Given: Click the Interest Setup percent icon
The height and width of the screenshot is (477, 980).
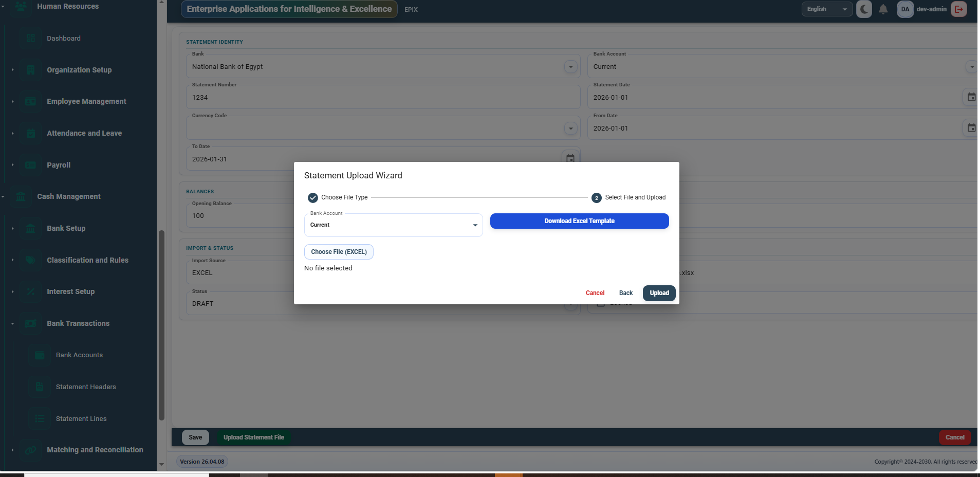Looking at the screenshot, I should click(31, 291).
